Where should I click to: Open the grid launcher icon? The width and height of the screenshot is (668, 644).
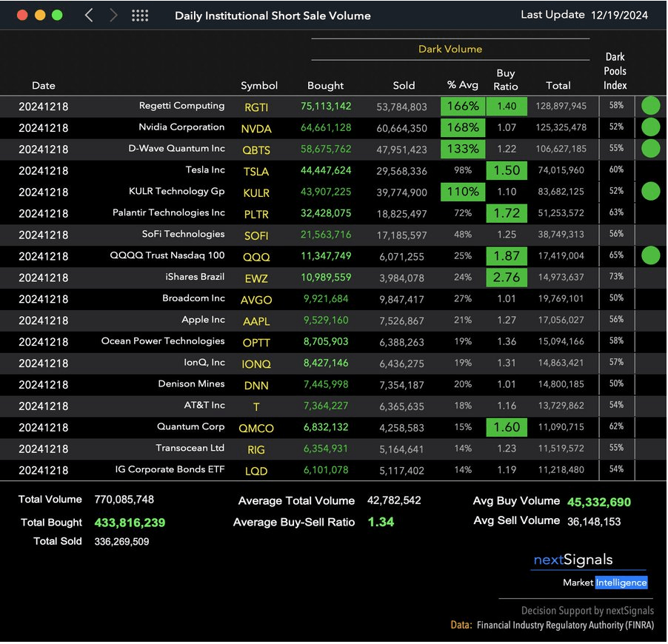click(139, 16)
